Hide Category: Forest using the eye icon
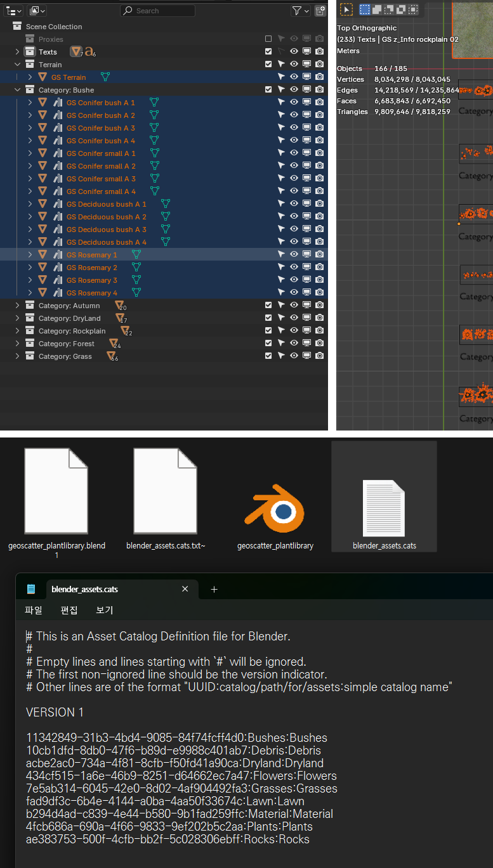The image size is (493, 868). (x=294, y=344)
